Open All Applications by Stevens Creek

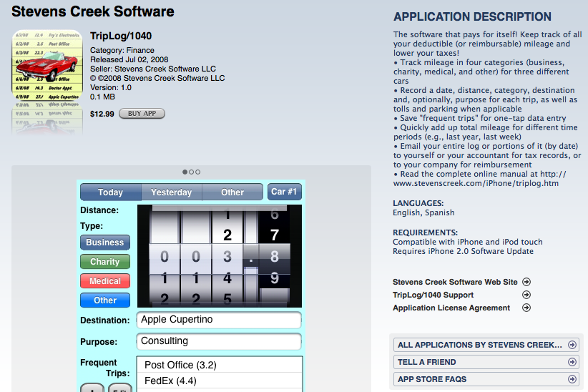(486, 345)
